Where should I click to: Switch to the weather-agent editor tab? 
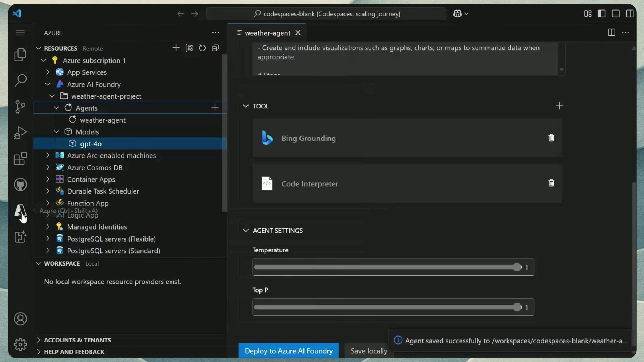click(267, 33)
